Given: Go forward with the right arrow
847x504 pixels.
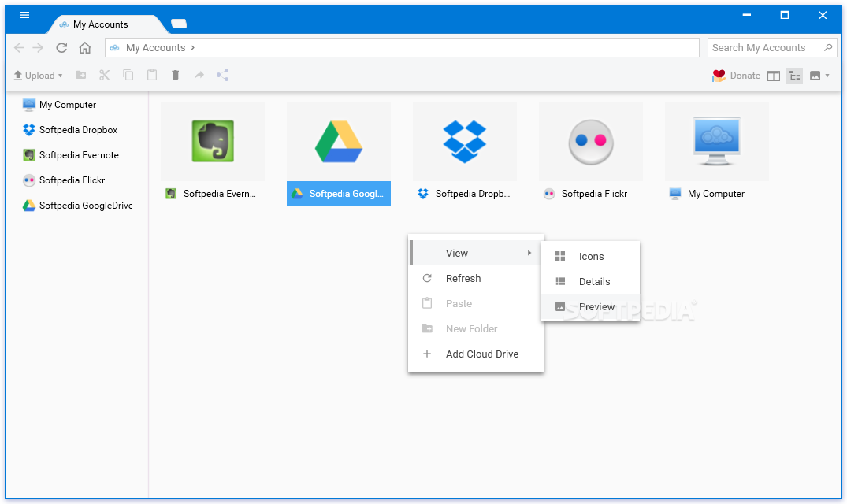Looking at the screenshot, I should [38, 48].
